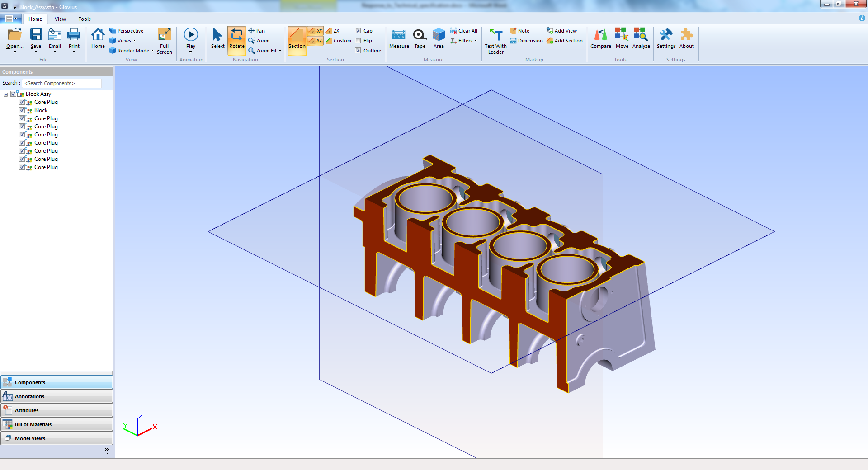Activate the Rotate navigation tool
The height and width of the screenshot is (470, 868).
[236, 35]
